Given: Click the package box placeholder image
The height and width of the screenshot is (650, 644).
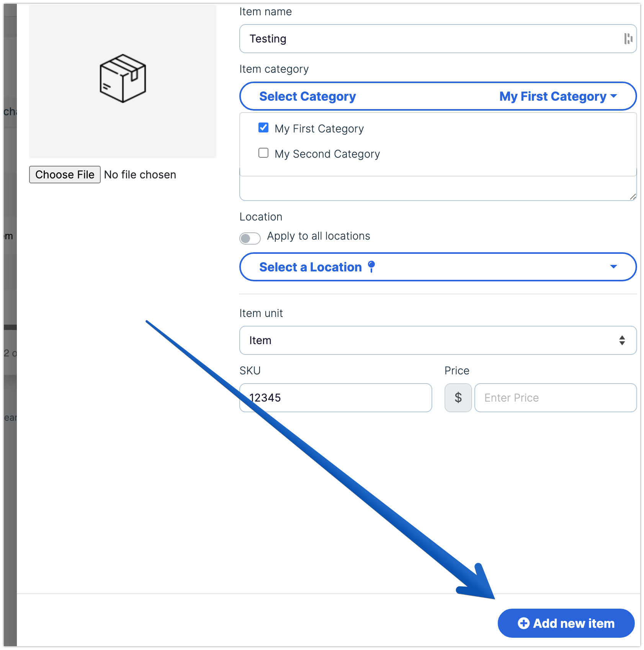Looking at the screenshot, I should tap(123, 78).
